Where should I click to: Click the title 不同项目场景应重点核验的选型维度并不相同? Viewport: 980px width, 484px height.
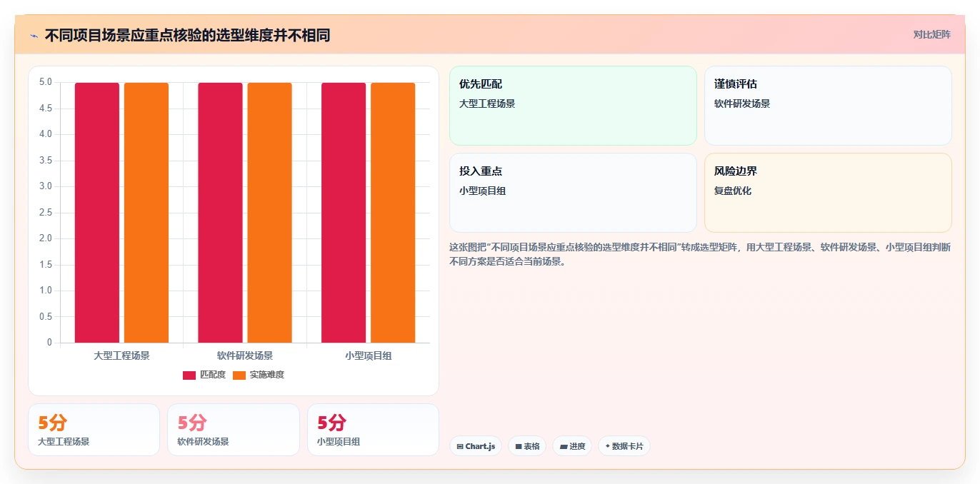[187, 35]
